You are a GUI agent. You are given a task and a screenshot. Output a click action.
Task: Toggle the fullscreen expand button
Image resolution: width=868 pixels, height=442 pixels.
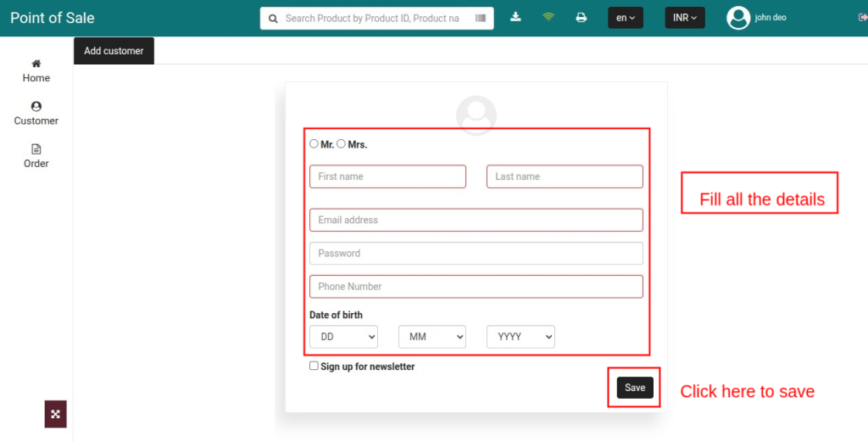pos(55,414)
